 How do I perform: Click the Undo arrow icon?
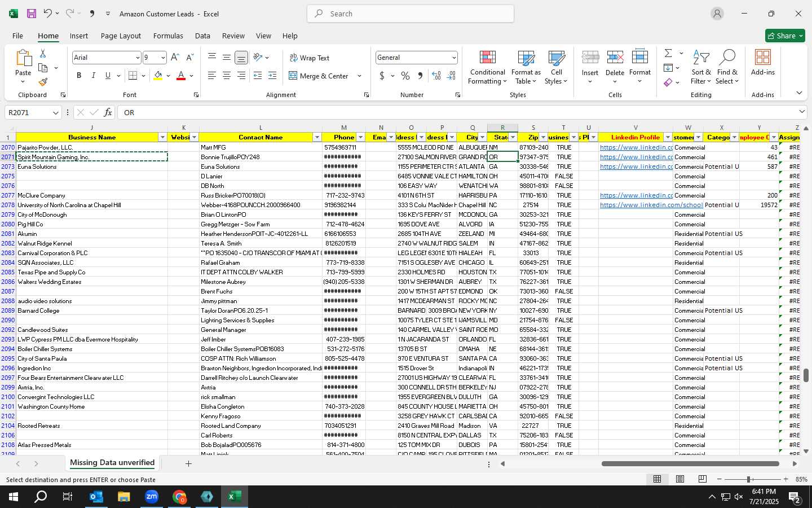point(48,14)
